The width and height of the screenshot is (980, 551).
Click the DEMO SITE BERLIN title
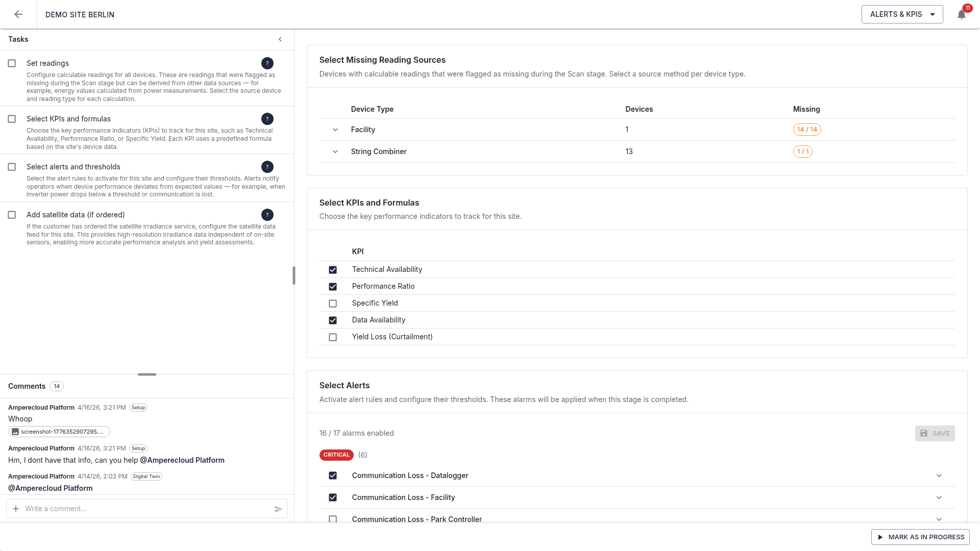click(80, 14)
